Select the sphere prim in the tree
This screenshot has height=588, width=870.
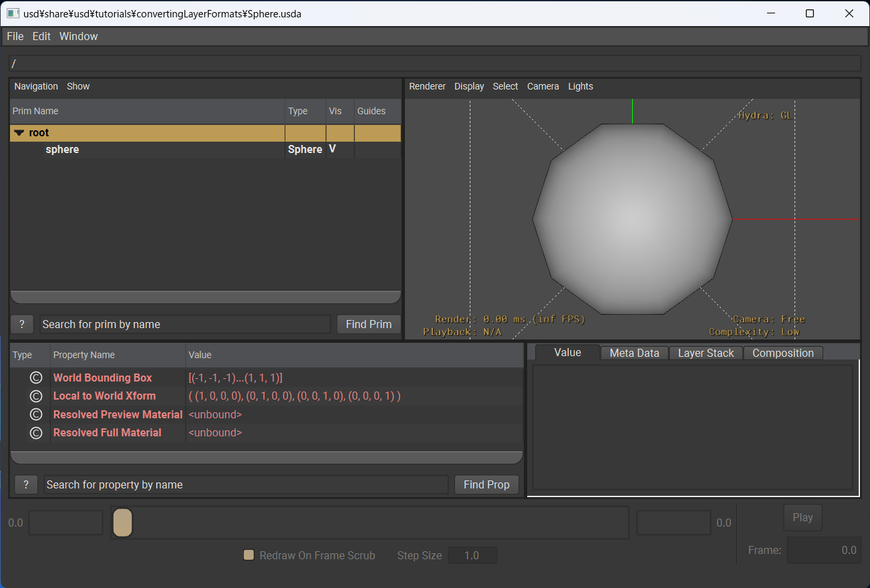pos(62,150)
